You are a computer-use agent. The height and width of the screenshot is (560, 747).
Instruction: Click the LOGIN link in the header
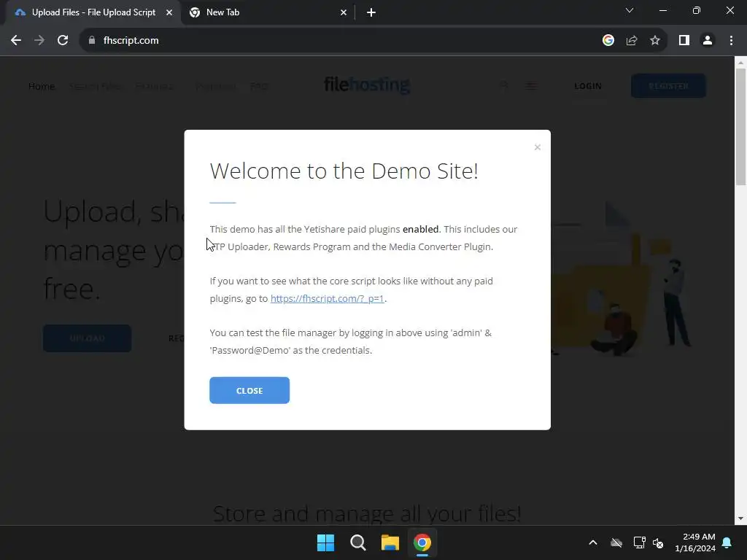click(x=588, y=86)
